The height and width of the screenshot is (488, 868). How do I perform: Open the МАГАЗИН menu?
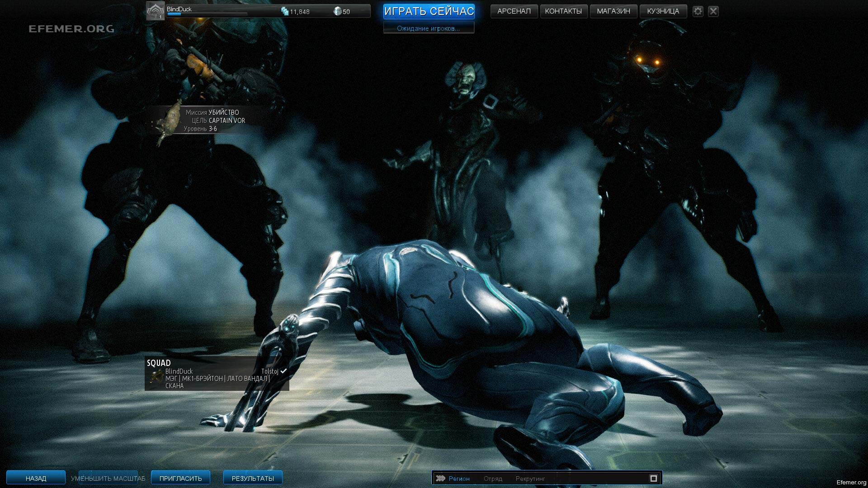(x=613, y=11)
